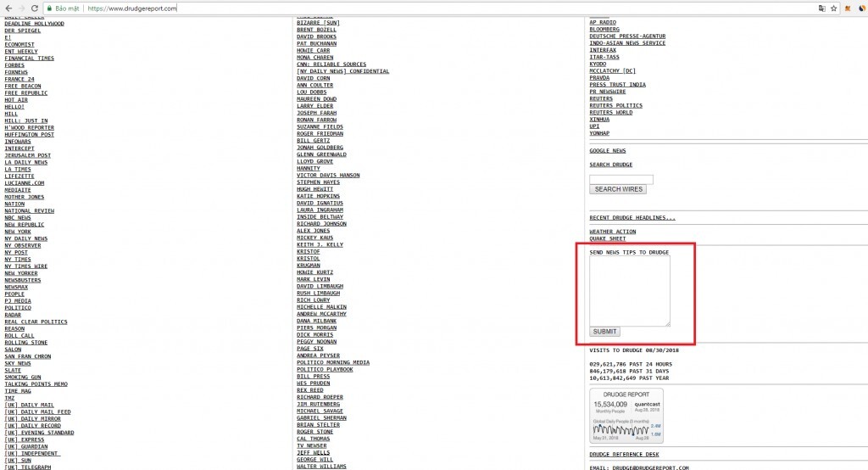Bookmark this page with the star icon

click(x=834, y=8)
